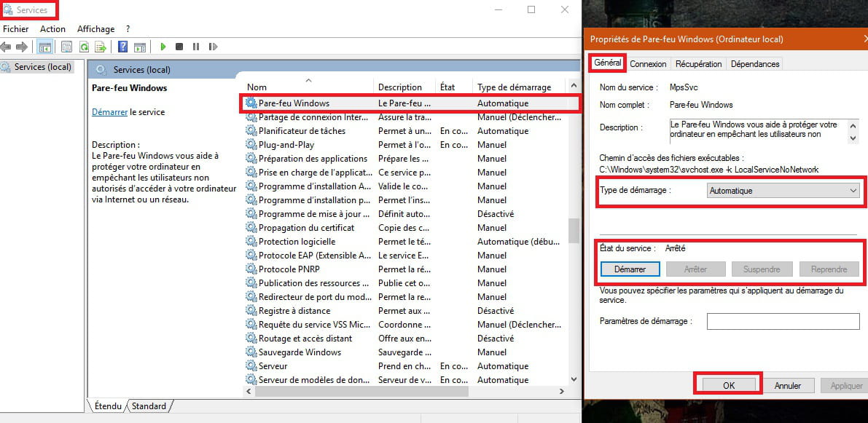Viewport: 868px width, 423px height.
Task: Go back with the toolbar left arrow
Action: click(x=6, y=47)
